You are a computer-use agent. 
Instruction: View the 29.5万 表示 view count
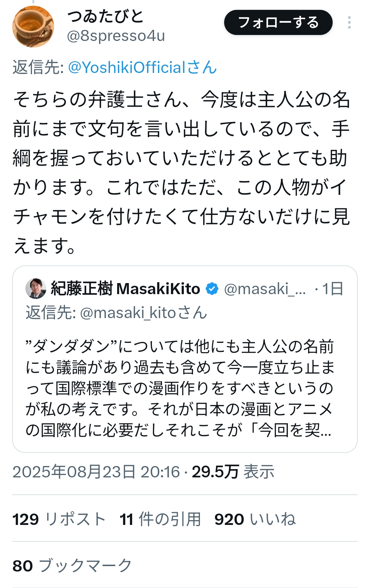[x=233, y=472]
